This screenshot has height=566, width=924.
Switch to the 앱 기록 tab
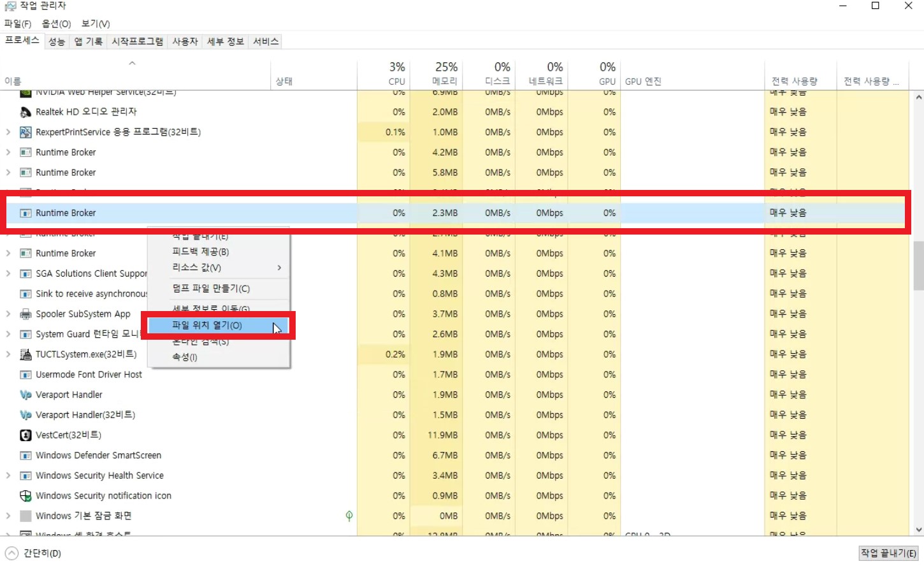click(88, 41)
